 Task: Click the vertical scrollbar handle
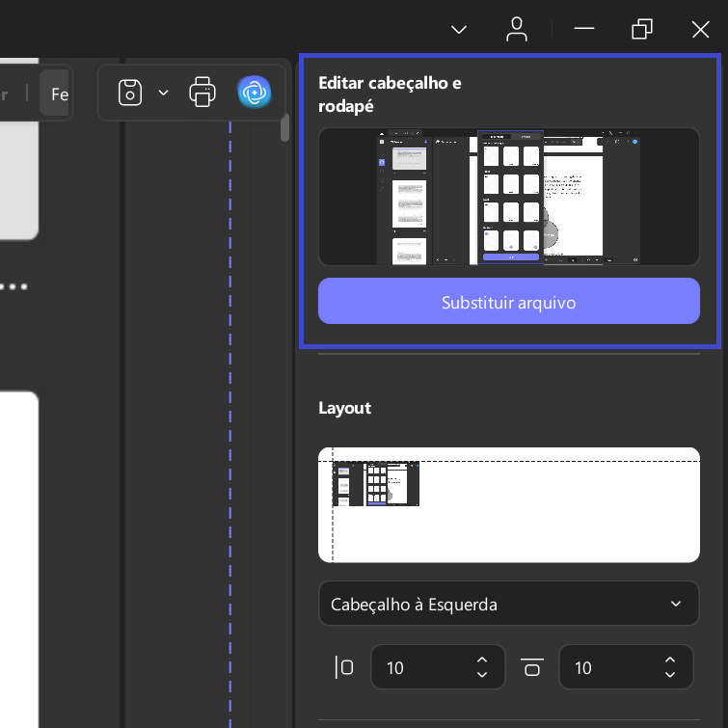pyautogui.click(x=284, y=127)
